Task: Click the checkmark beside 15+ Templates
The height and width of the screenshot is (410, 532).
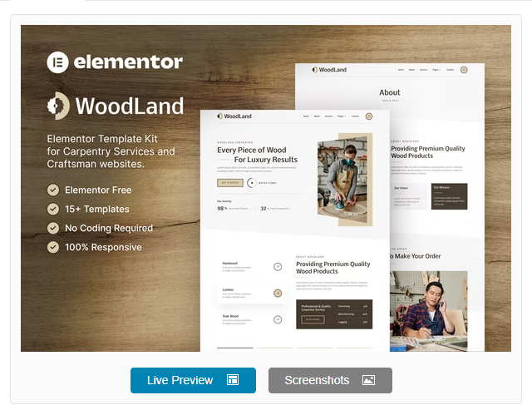Action: 53,209
